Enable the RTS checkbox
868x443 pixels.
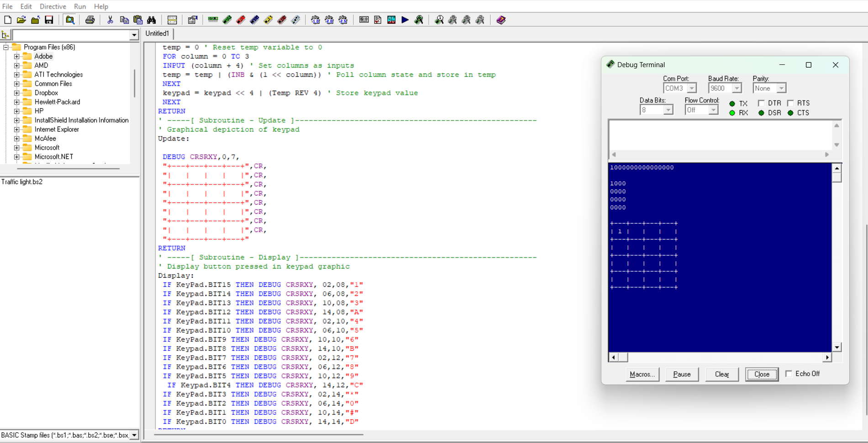pos(790,103)
